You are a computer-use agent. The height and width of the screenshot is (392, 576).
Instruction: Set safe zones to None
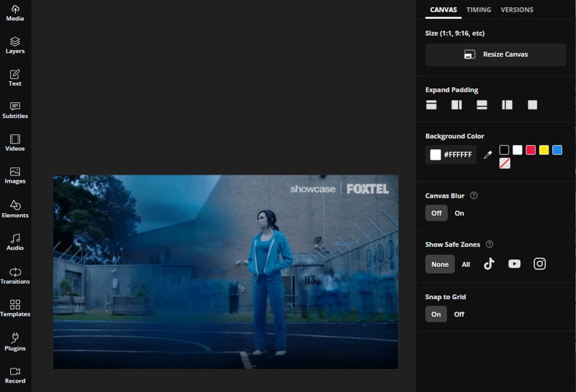click(440, 264)
